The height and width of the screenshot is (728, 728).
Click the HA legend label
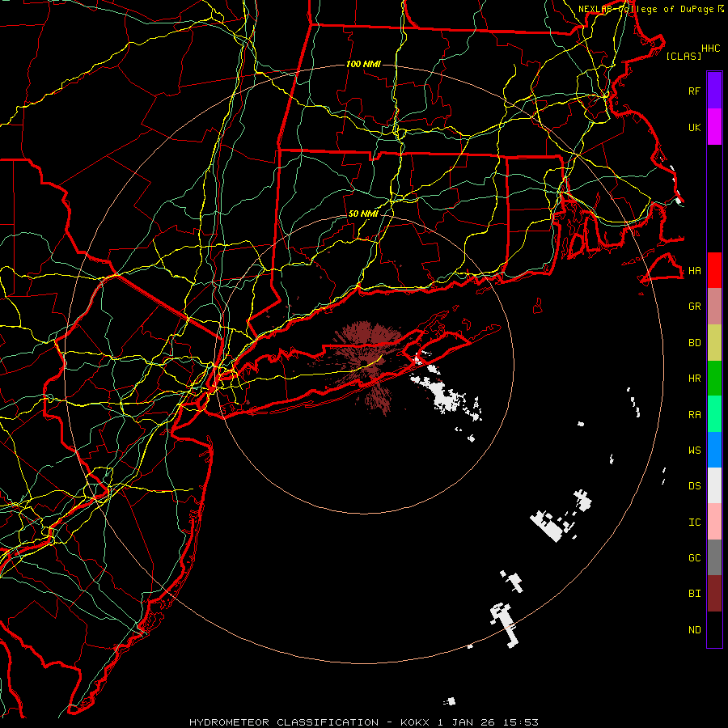pyautogui.click(x=694, y=270)
